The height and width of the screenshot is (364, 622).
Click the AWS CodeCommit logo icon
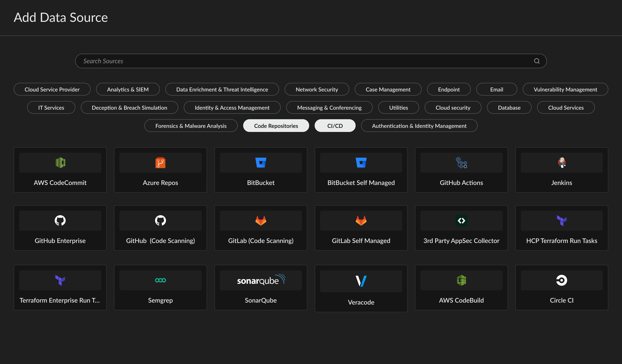(x=60, y=162)
